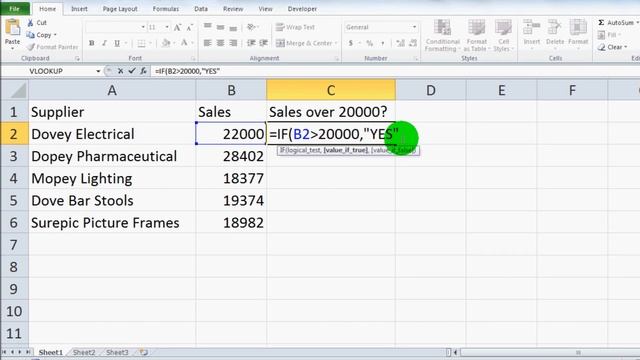This screenshot has width=640, height=360.
Task: Toggle Underline formatting
Action: 117,43
